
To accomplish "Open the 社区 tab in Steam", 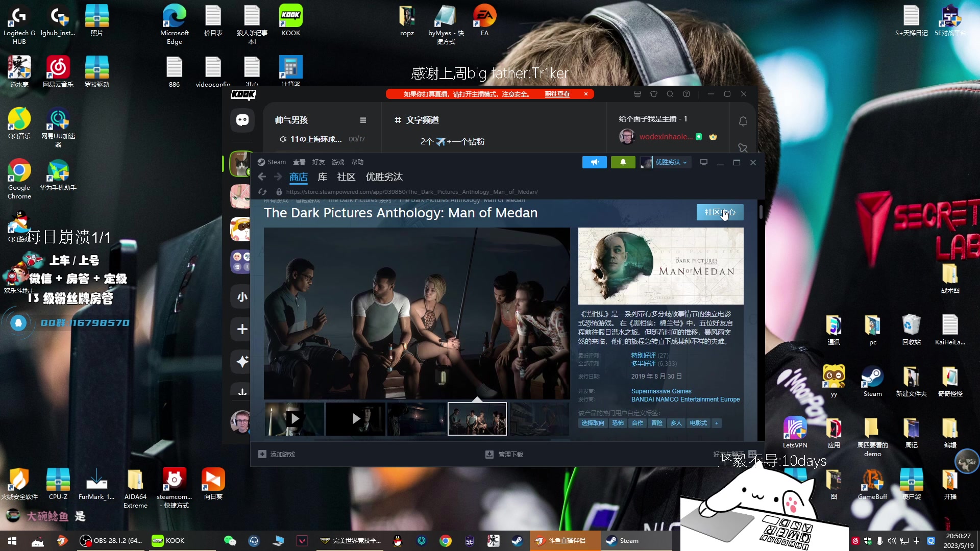I will [346, 177].
